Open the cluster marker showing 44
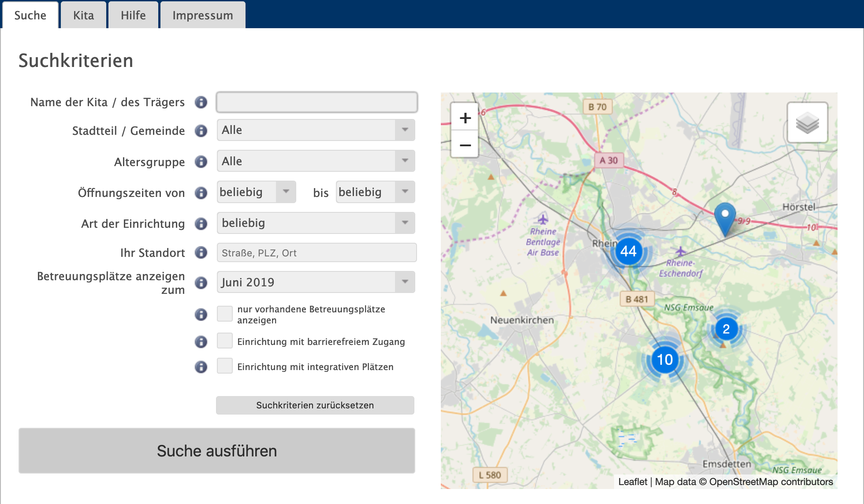This screenshot has width=864, height=504. pos(628,251)
